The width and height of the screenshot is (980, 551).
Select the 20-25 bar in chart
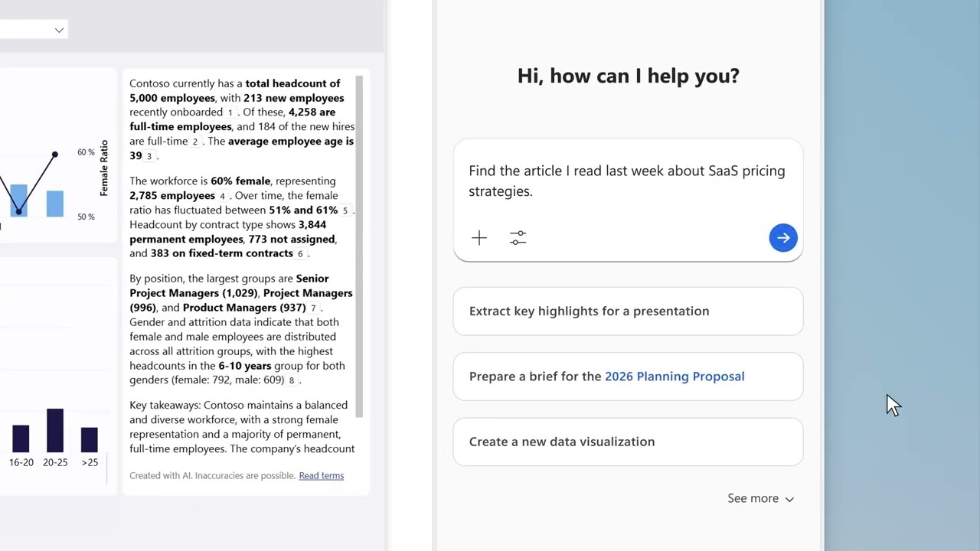tap(55, 430)
